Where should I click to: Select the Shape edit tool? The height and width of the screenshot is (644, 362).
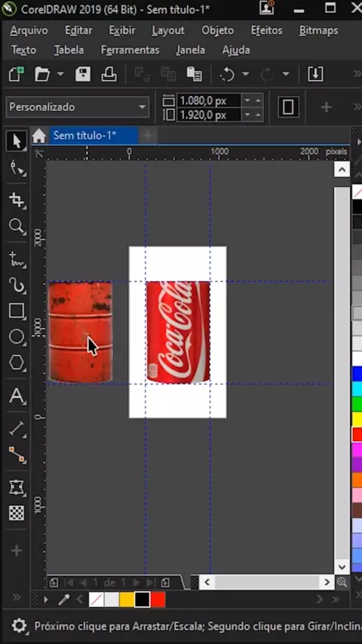click(x=17, y=168)
